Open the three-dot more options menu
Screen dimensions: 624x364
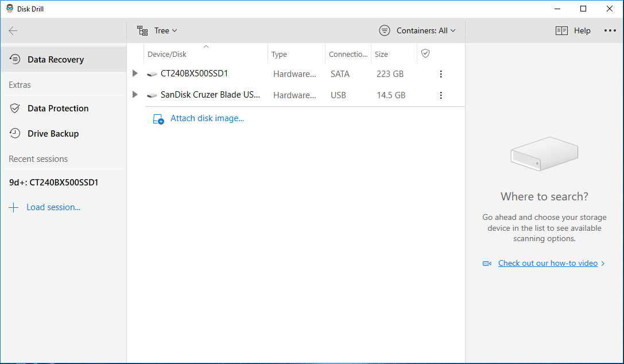609,31
